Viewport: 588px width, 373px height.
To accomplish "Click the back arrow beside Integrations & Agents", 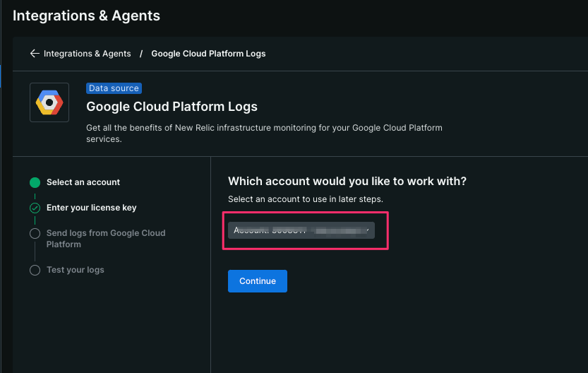I will pos(35,54).
